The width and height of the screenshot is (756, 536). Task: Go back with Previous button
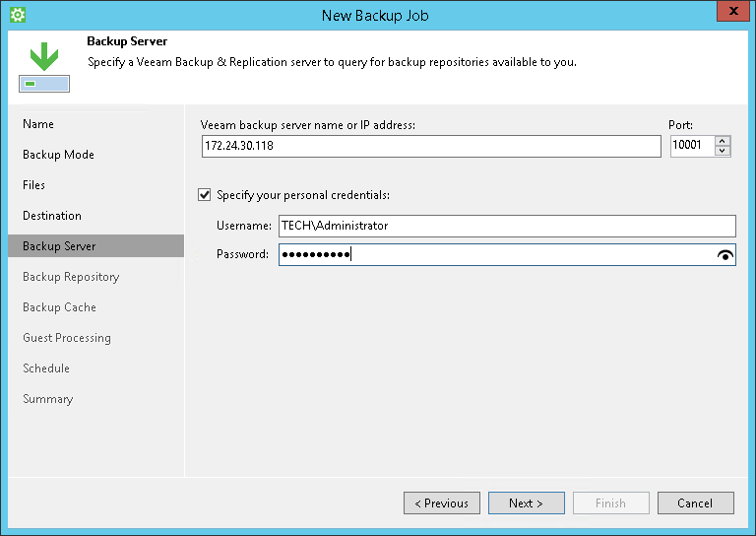[x=442, y=503]
